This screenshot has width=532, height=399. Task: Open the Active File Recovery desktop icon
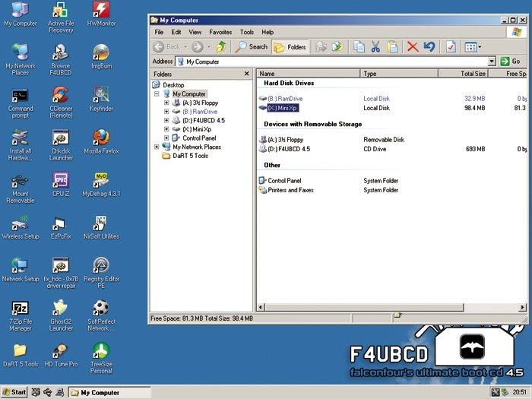60,17
